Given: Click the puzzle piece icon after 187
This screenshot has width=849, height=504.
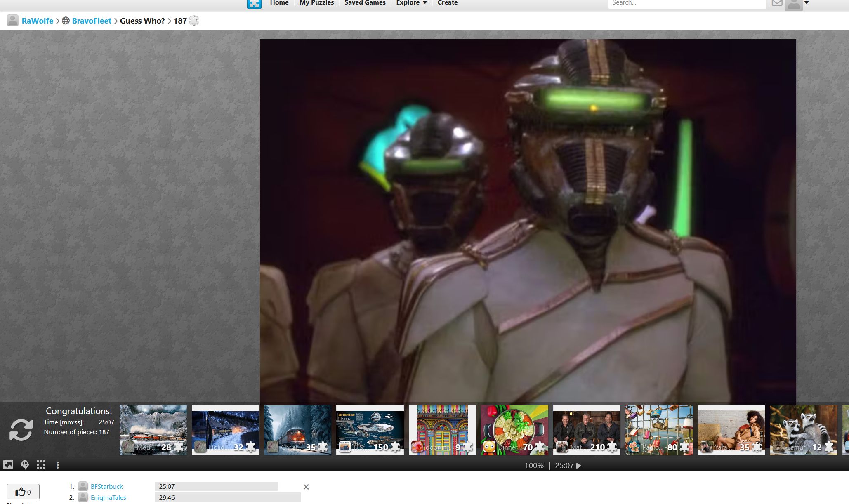Looking at the screenshot, I should coord(194,20).
